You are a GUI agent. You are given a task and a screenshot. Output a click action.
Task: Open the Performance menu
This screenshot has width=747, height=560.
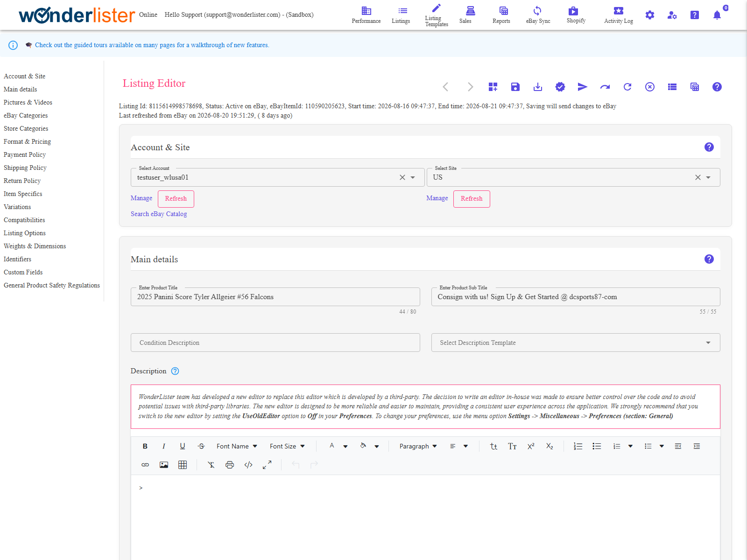coord(366,15)
